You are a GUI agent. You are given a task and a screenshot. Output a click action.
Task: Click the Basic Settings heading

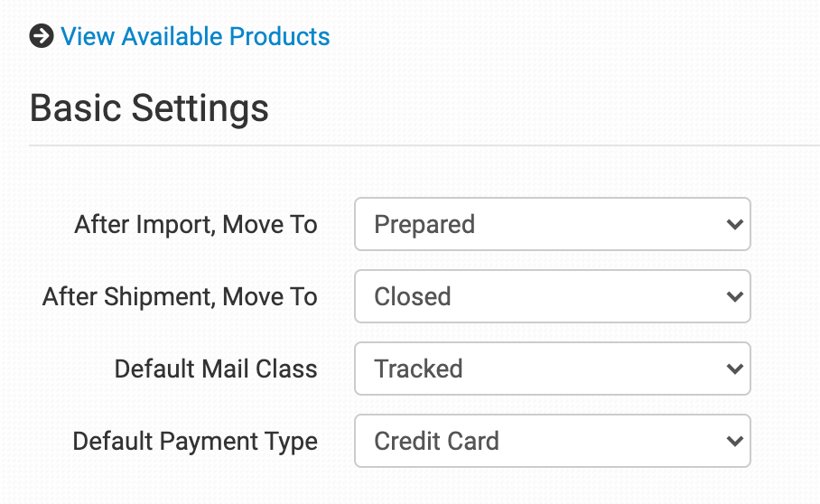149,107
